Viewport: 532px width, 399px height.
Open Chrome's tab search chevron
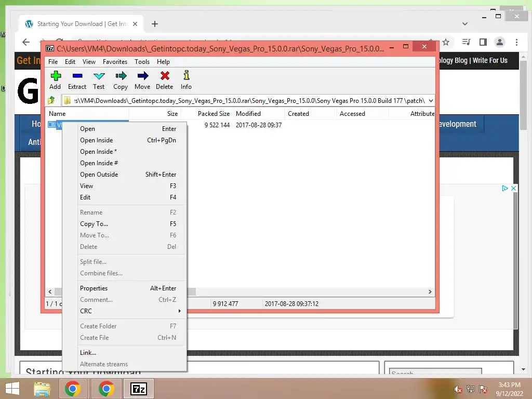[465, 24]
